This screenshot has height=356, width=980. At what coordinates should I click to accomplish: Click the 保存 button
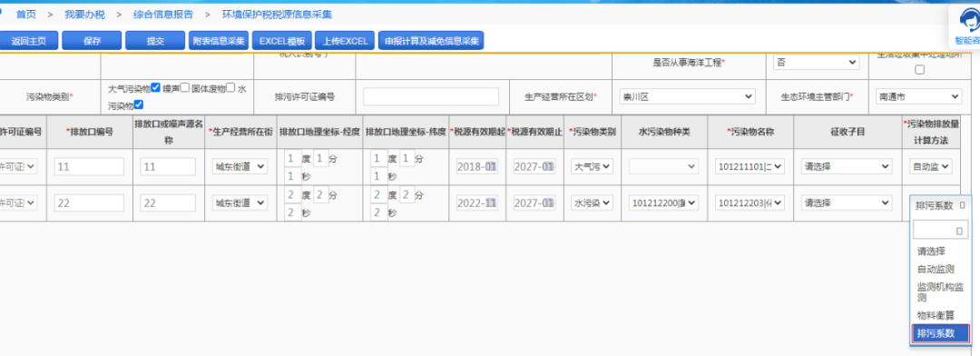[x=92, y=41]
